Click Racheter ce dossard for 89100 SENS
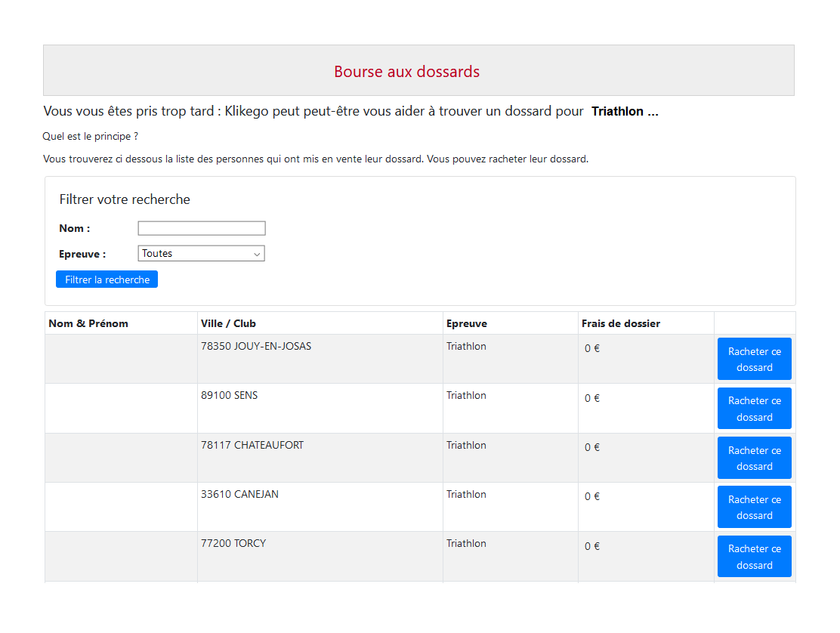The image size is (840, 633). pos(754,409)
